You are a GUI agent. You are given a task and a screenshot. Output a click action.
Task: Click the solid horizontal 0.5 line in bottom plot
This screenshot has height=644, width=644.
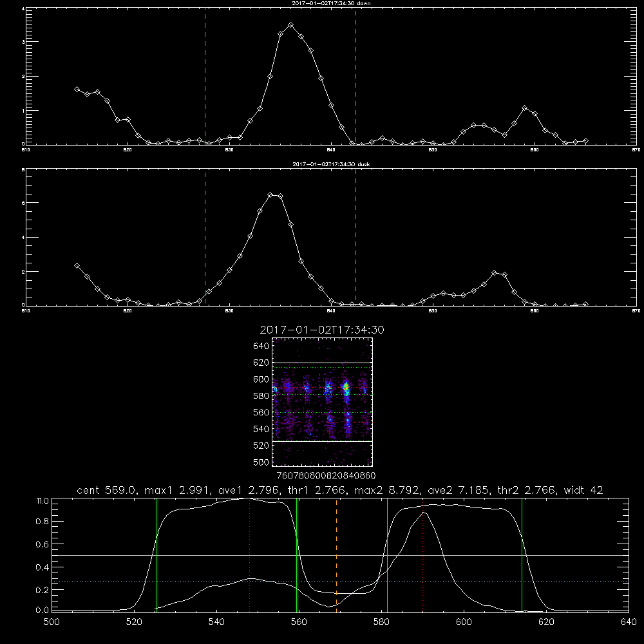coord(341,555)
